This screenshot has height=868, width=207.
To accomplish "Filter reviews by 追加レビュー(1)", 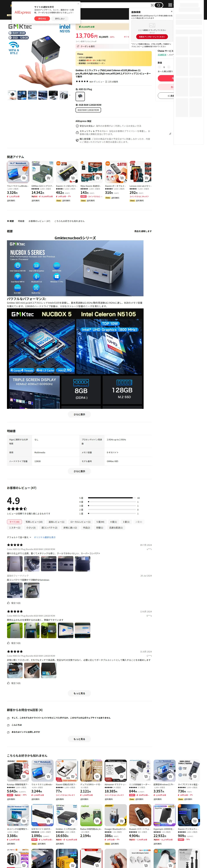I will [x=56, y=522].
